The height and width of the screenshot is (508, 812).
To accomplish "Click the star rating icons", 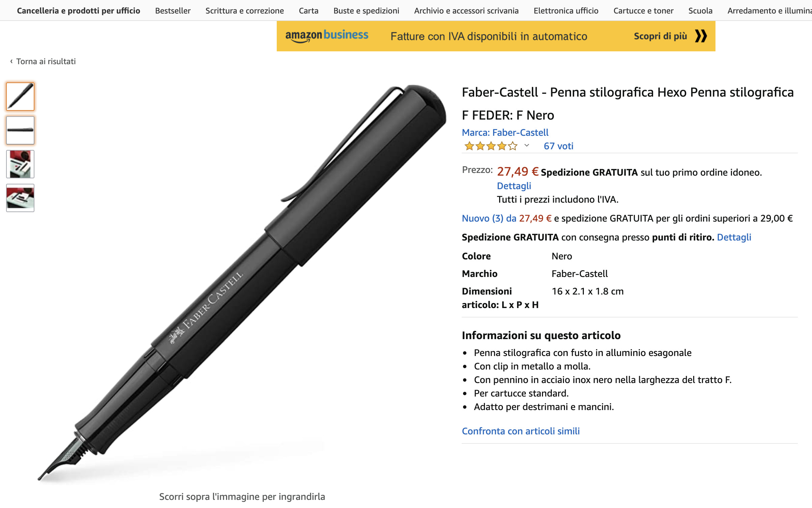I will [491, 146].
